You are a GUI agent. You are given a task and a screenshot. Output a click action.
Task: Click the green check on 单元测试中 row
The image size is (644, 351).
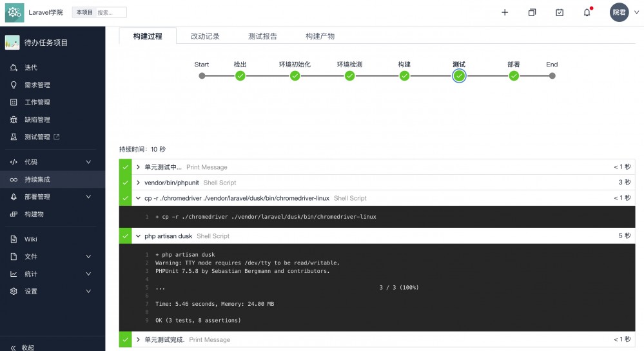click(x=125, y=167)
